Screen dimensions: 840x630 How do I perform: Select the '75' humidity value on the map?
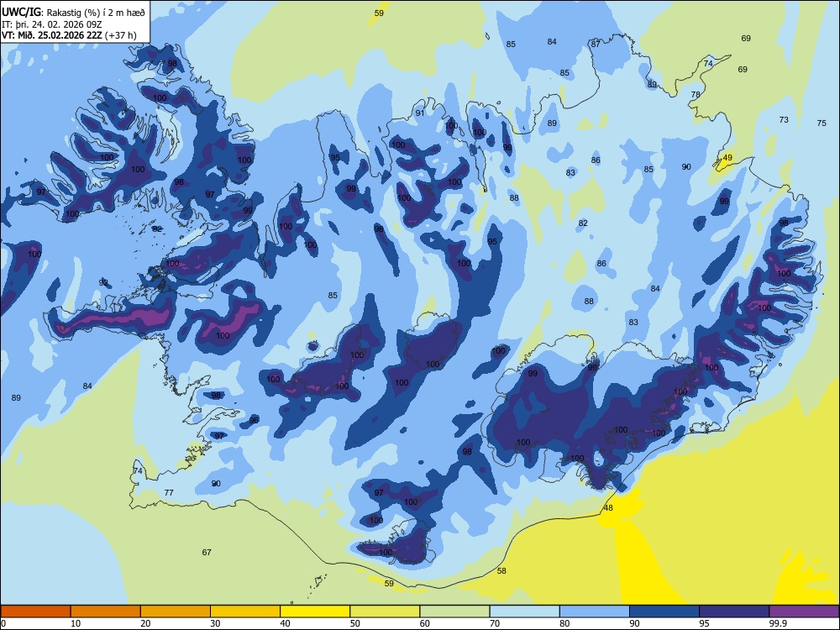[x=822, y=123]
